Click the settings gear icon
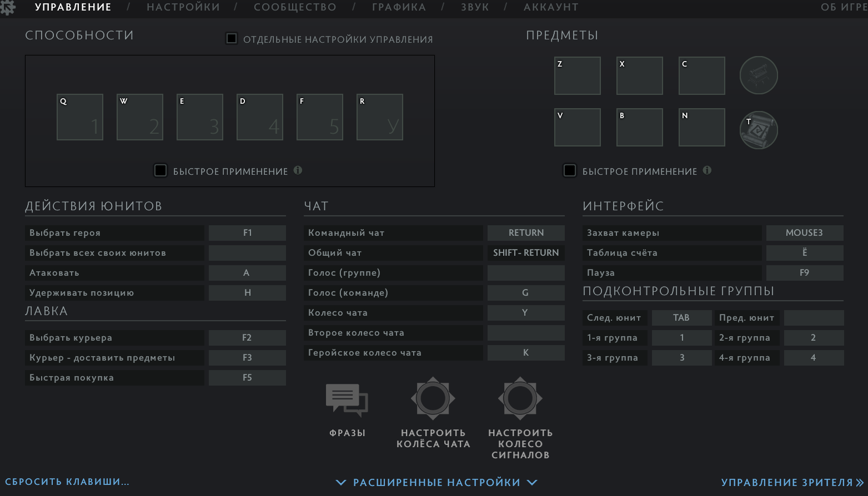Viewport: 868px width, 496px height. 7,7
